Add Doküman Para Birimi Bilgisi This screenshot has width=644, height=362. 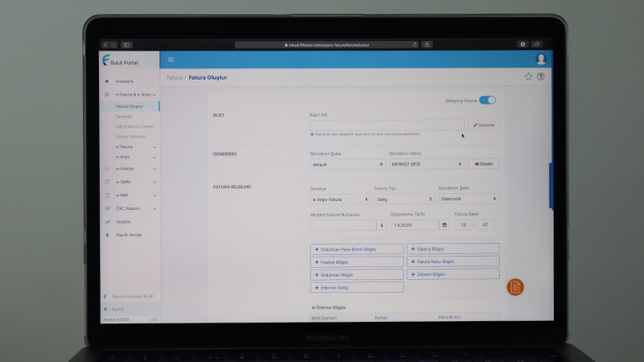coord(357,249)
